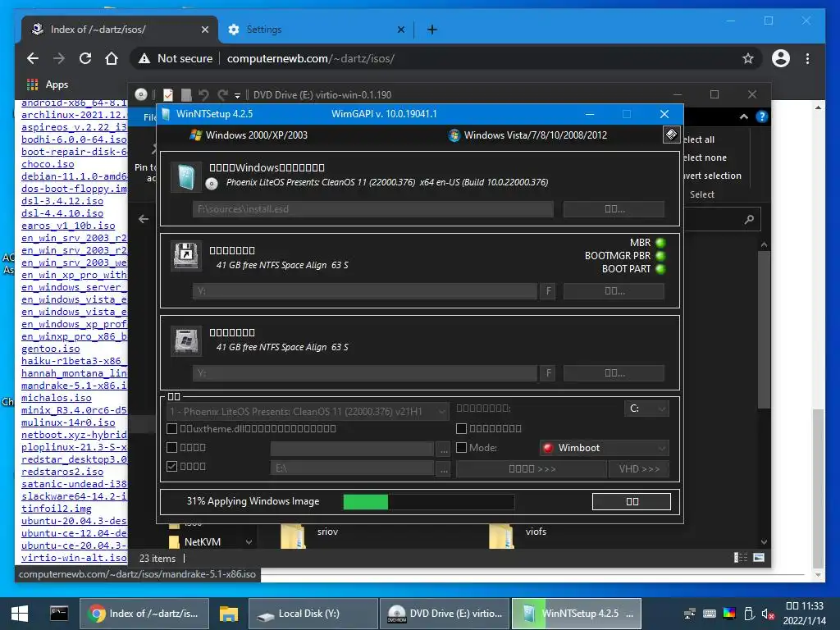Click the BOOT PART green status light
The image size is (840, 630).
(x=660, y=269)
